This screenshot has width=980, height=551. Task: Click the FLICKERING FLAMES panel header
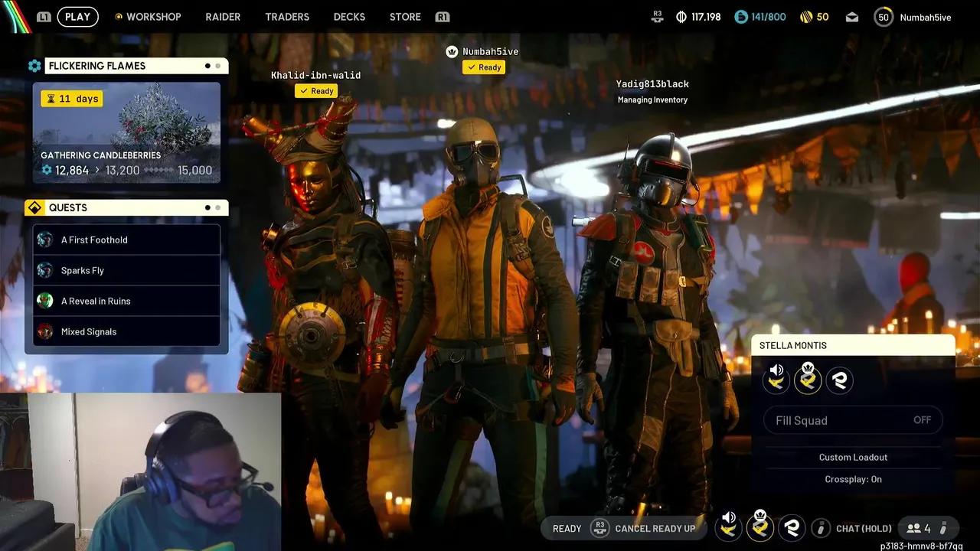coord(136,66)
